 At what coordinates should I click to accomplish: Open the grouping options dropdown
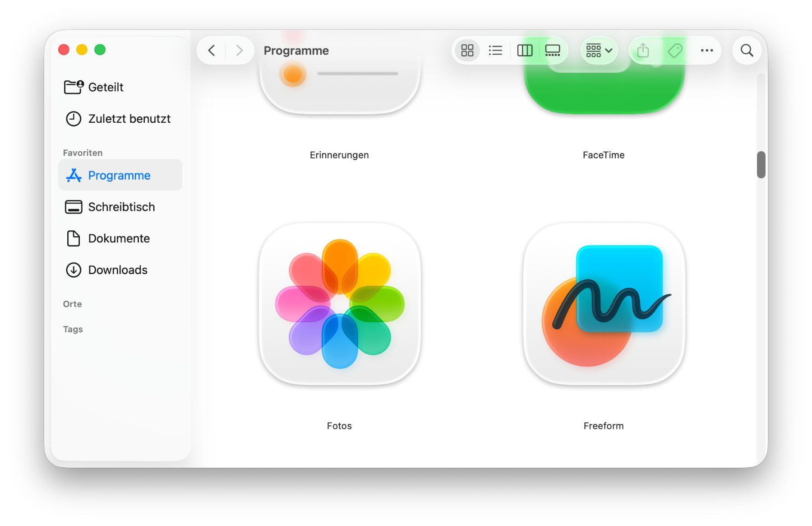click(599, 51)
